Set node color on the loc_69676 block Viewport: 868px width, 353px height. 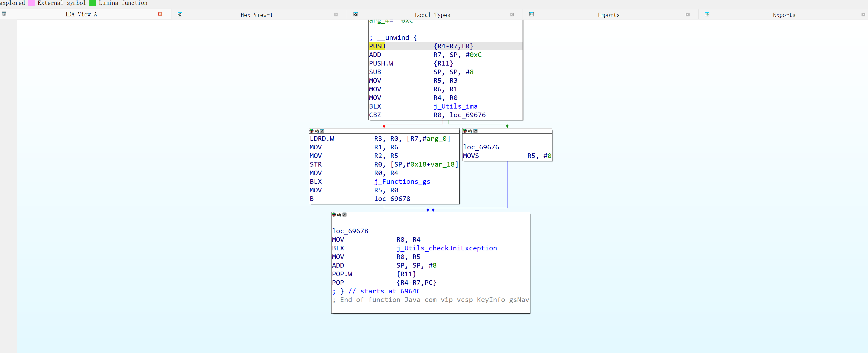[x=465, y=131]
